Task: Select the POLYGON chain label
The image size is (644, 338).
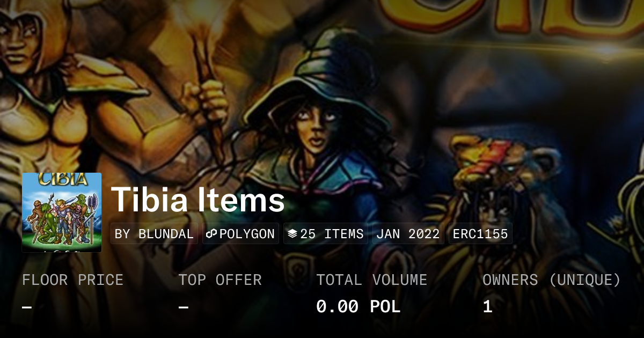Action: tap(246, 234)
